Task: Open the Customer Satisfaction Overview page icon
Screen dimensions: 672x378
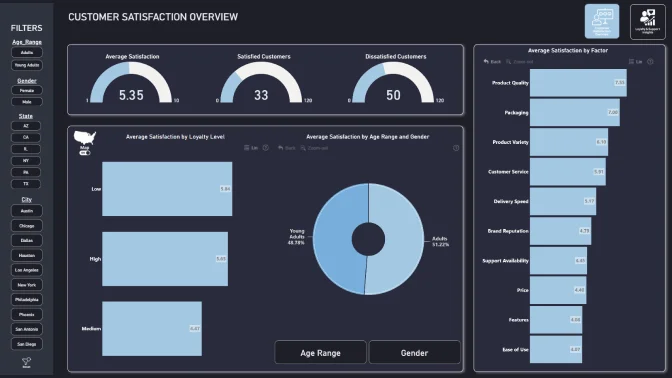Action: click(x=602, y=21)
